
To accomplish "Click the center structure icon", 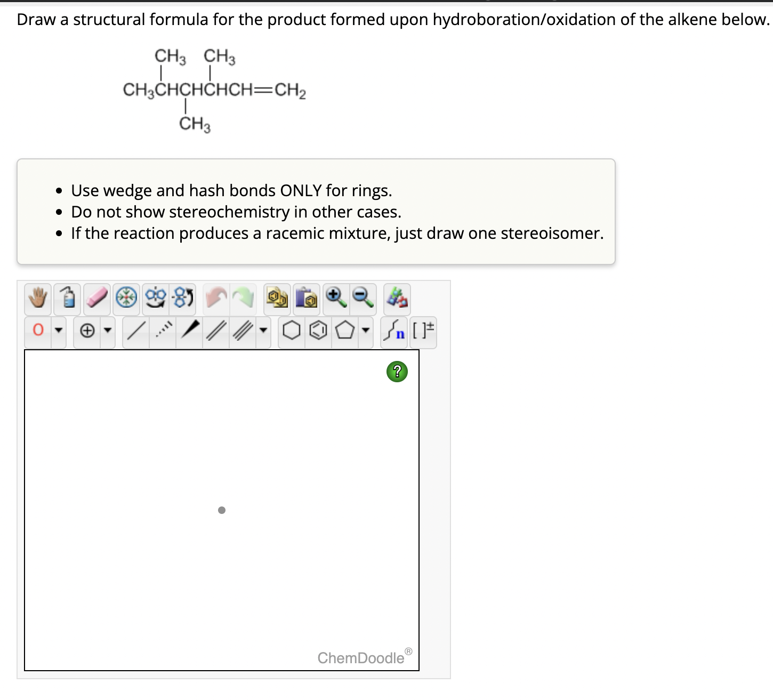I will [x=126, y=298].
